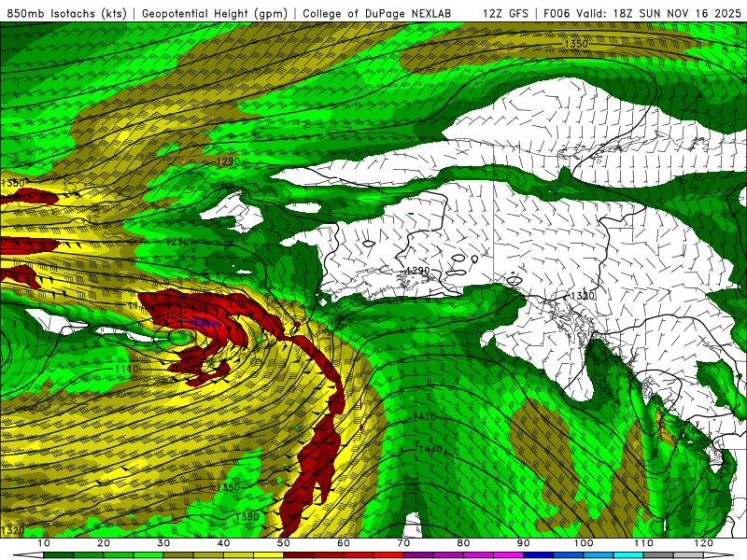Click the colorbar scale value 60
Viewport: 747px width, 560px height.
tap(344, 543)
